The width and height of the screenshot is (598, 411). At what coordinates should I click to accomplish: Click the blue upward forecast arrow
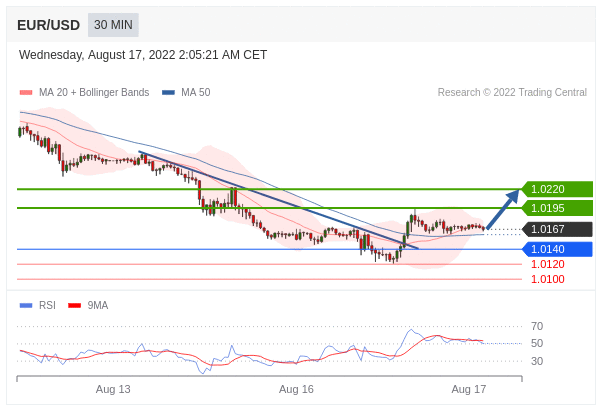point(503,209)
